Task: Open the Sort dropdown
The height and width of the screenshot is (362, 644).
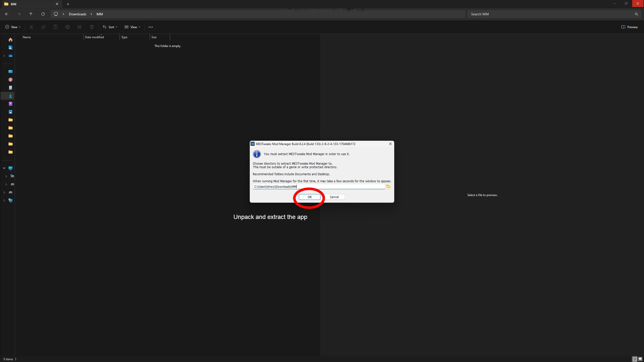Action: tap(110, 27)
